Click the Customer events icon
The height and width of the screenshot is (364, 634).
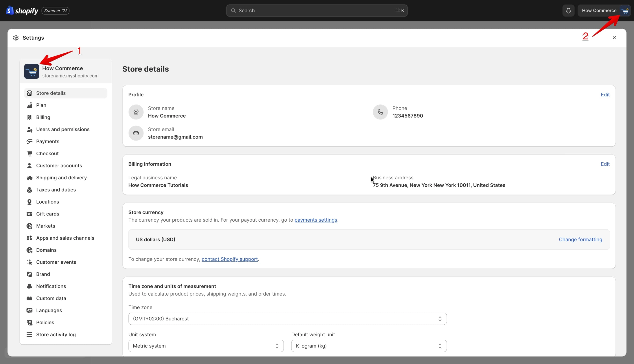point(29,262)
